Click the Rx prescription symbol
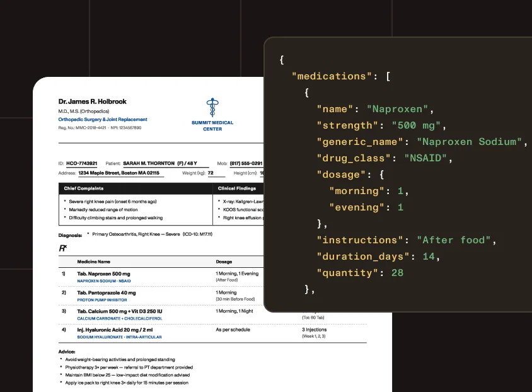 [x=63, y=248]
